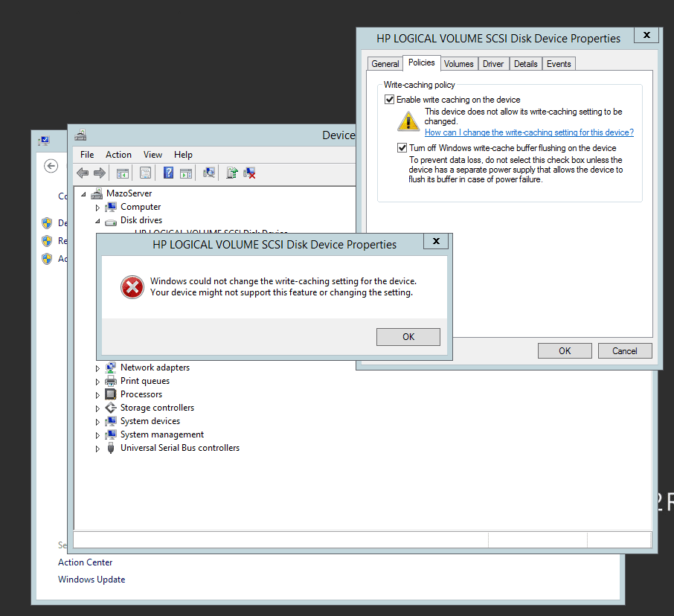Screen dimensions: 674x616
Task: Close the error message dialog with X
Action: click(436, 241)
